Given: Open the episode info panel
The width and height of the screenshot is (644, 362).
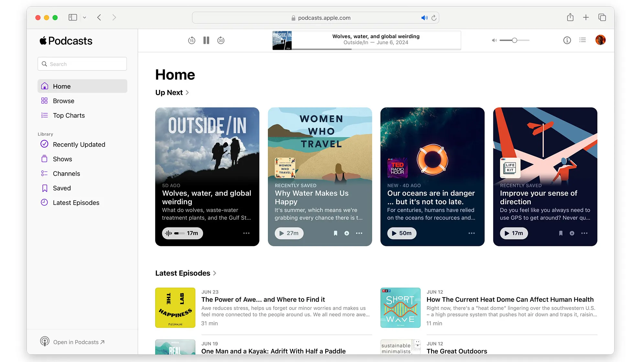Looking at the screenshot, I should click(x=567, y=40).
